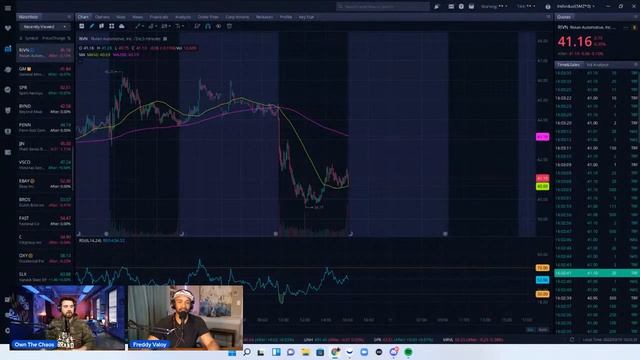
Task: Select the Time&Sales tab
Action: pos(569,65)
